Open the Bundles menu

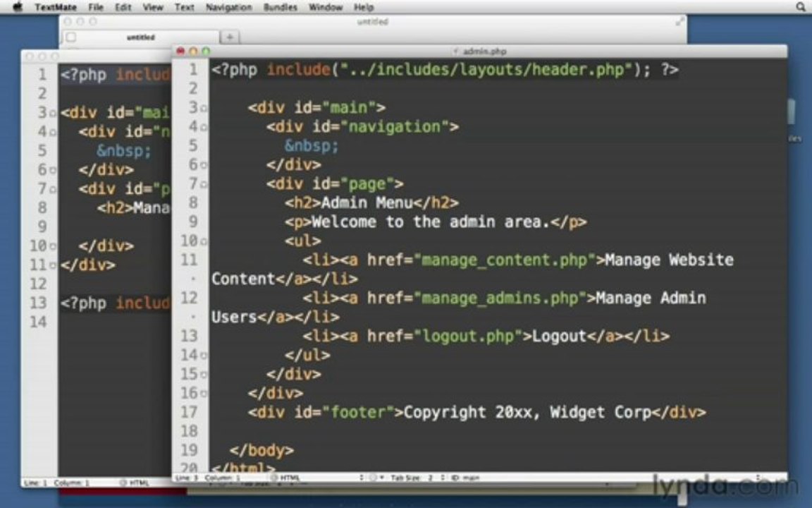coord(280,7)
